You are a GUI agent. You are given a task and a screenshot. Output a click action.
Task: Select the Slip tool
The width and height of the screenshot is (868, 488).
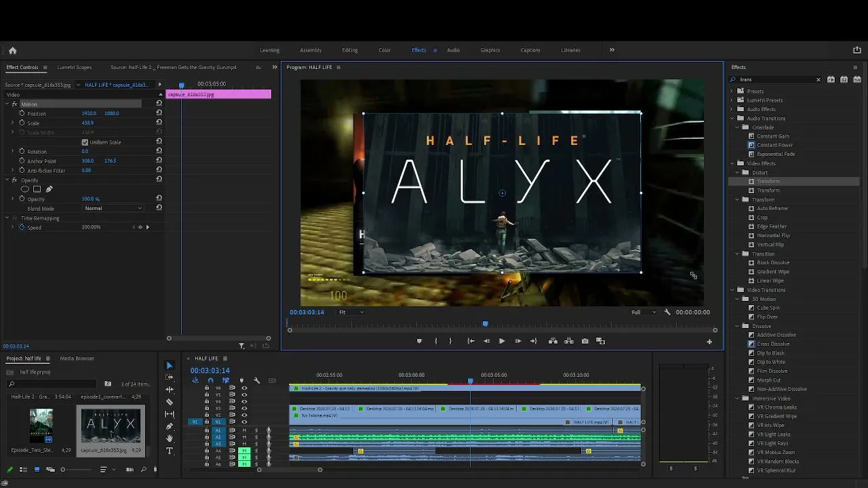click(170, 414)
